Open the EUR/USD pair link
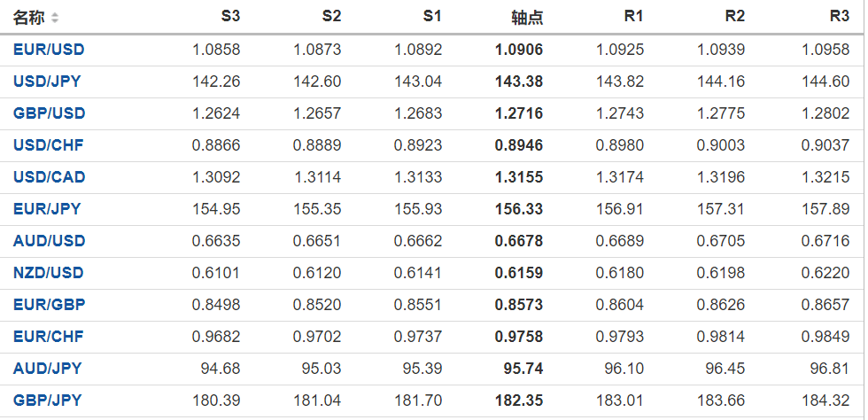 tap(49, 50)
